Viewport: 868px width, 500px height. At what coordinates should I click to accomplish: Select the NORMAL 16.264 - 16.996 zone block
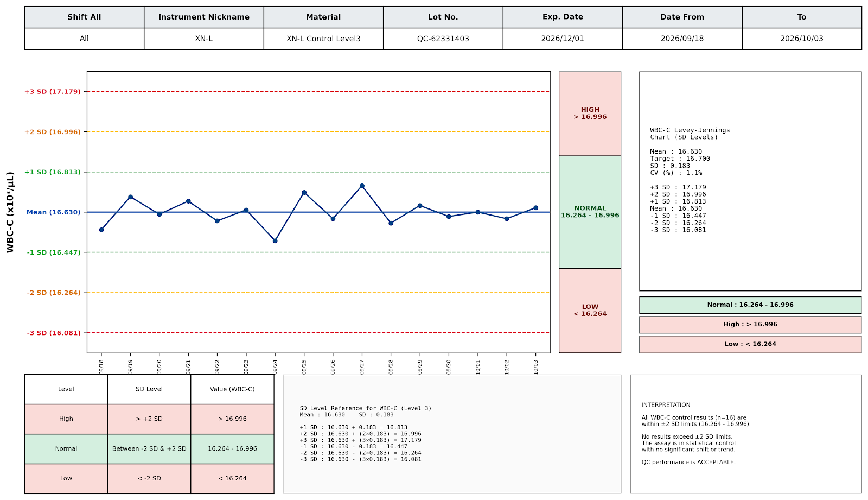click(x=590, y=212)
